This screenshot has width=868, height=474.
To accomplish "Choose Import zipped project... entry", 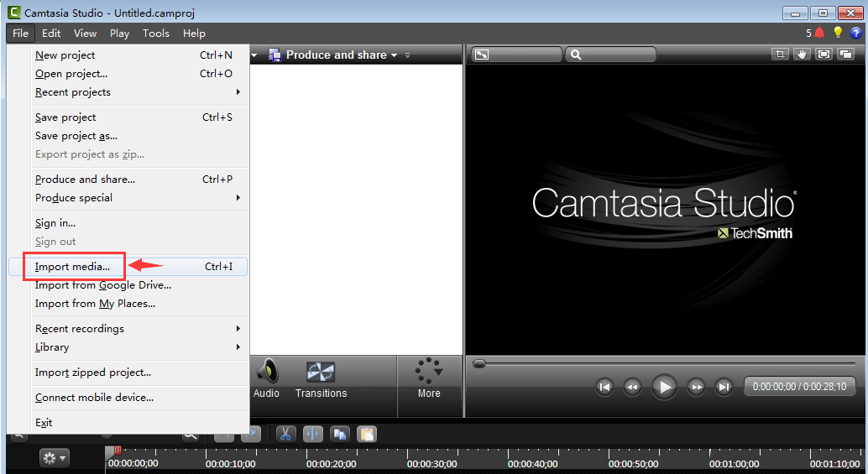I will click(128, 372).
